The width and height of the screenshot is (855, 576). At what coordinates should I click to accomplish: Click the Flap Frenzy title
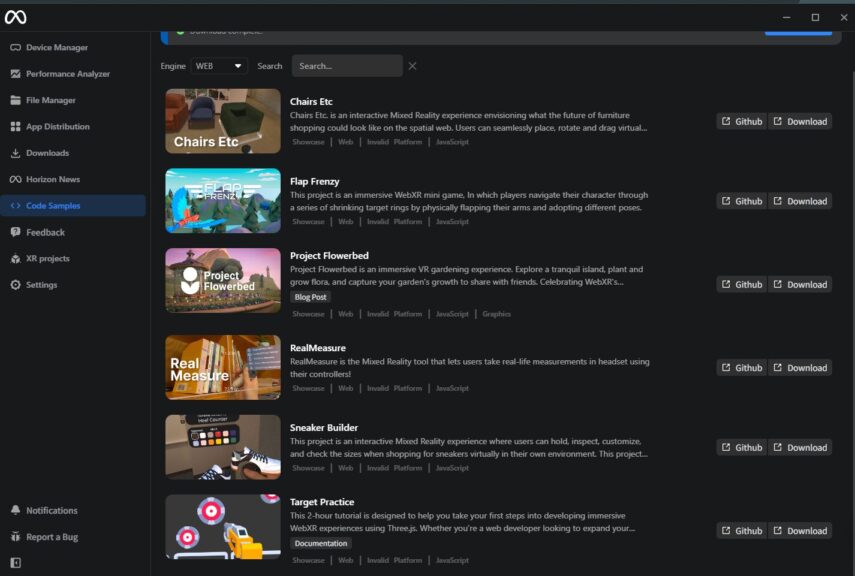click(315, 182)
